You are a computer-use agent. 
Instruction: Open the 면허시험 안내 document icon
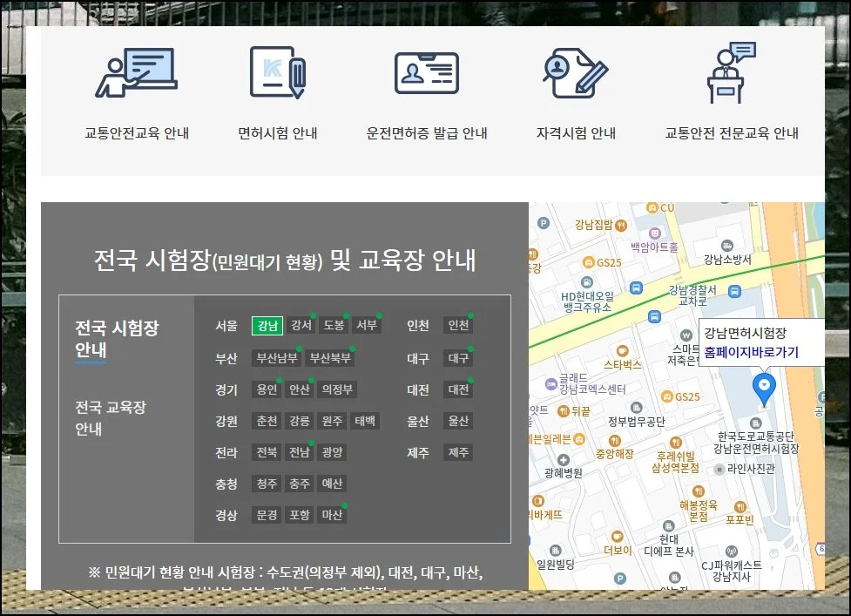point(278,71)
